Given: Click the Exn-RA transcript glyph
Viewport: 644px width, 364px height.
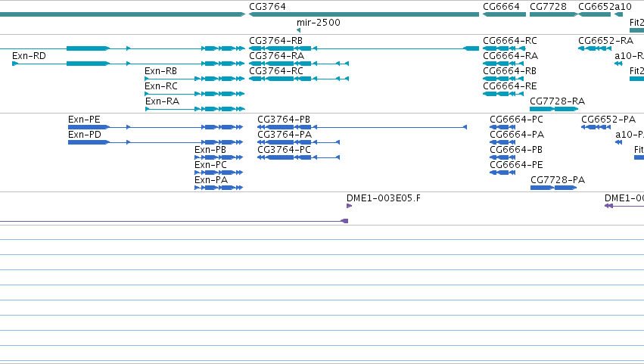Looking at the screenshot, I should click(195, 109).
